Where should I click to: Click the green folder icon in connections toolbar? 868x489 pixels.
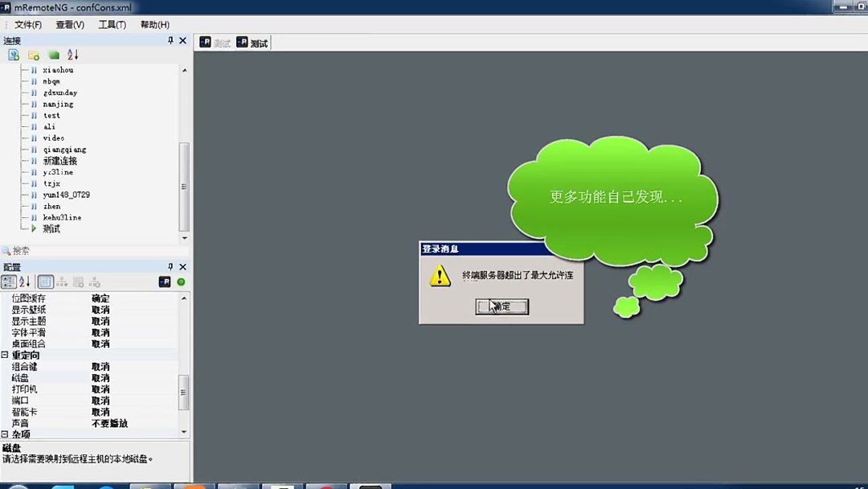[x=52, y=54]
